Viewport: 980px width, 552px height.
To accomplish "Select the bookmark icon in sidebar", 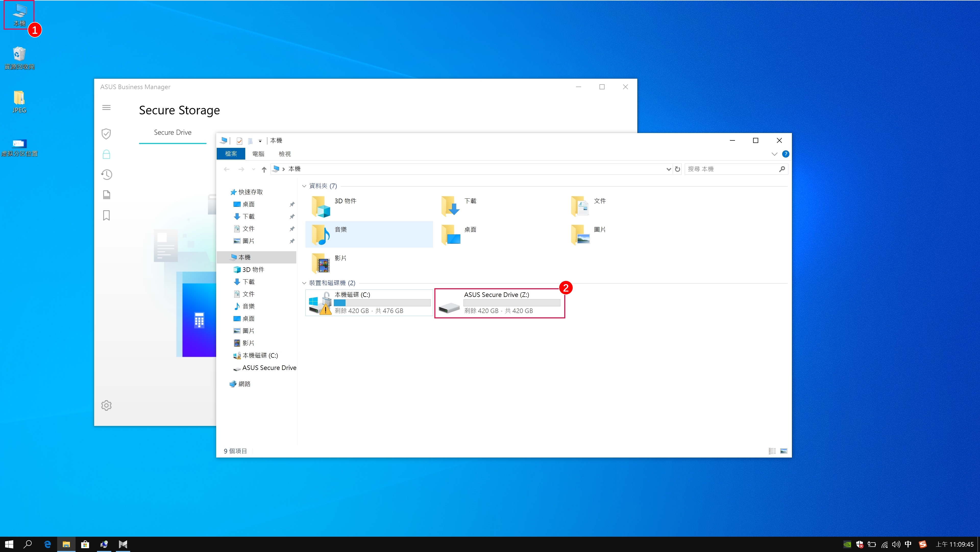I will pyautogui.click(x=106, y=215).
